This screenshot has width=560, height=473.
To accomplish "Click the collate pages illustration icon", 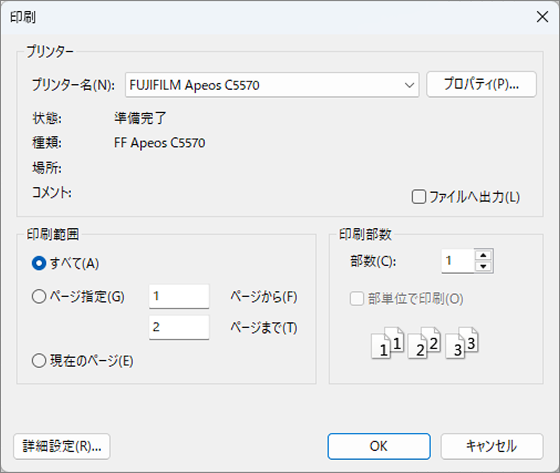I will point(425,343).
